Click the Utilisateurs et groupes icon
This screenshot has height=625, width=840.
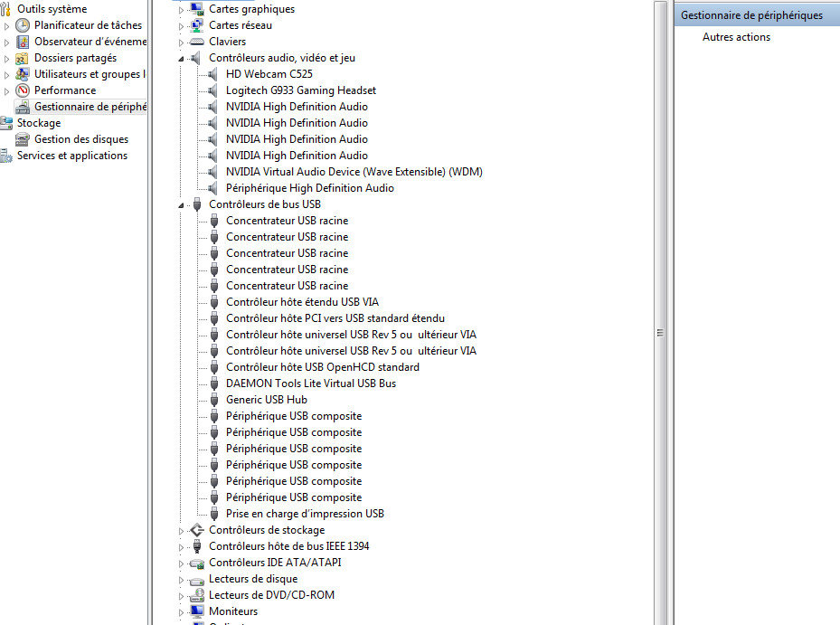pos(23,74)
